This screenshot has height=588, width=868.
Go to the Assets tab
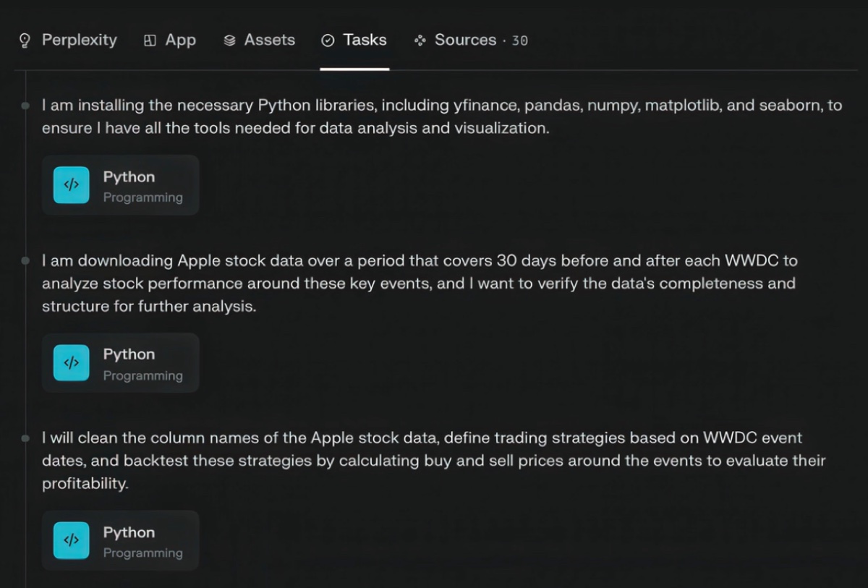[x=269, y=40]
